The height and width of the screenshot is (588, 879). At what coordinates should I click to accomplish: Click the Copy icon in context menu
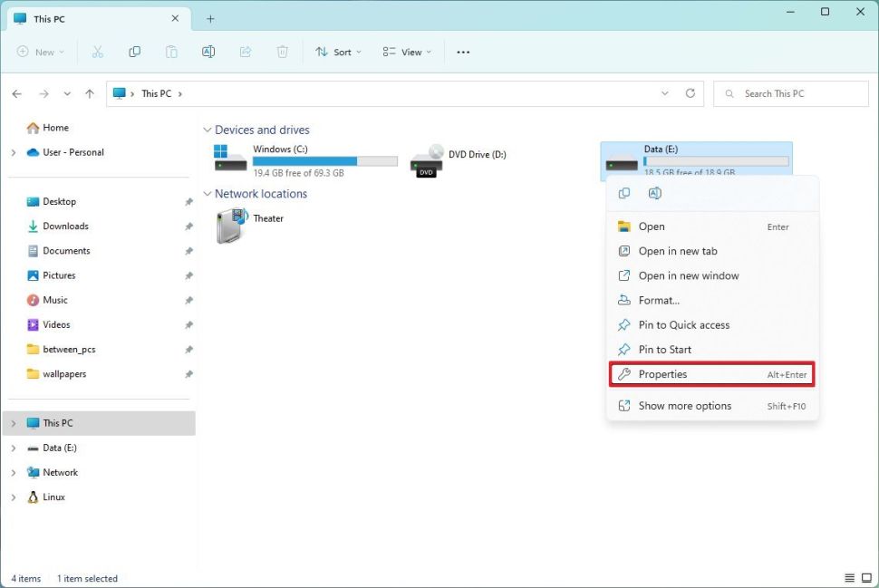coord(624,193)
